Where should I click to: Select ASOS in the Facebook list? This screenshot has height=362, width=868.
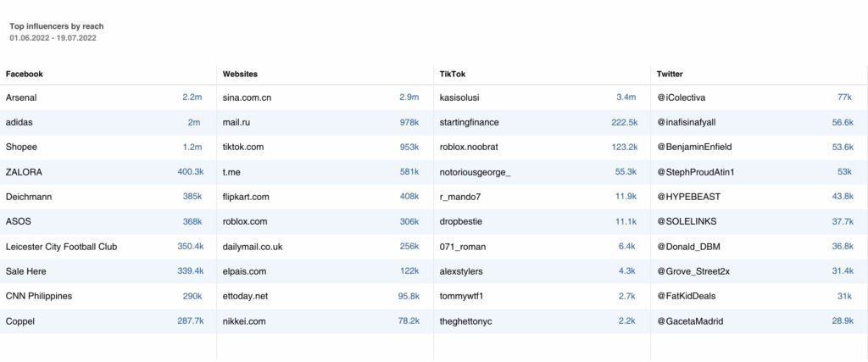click(19, 221)
